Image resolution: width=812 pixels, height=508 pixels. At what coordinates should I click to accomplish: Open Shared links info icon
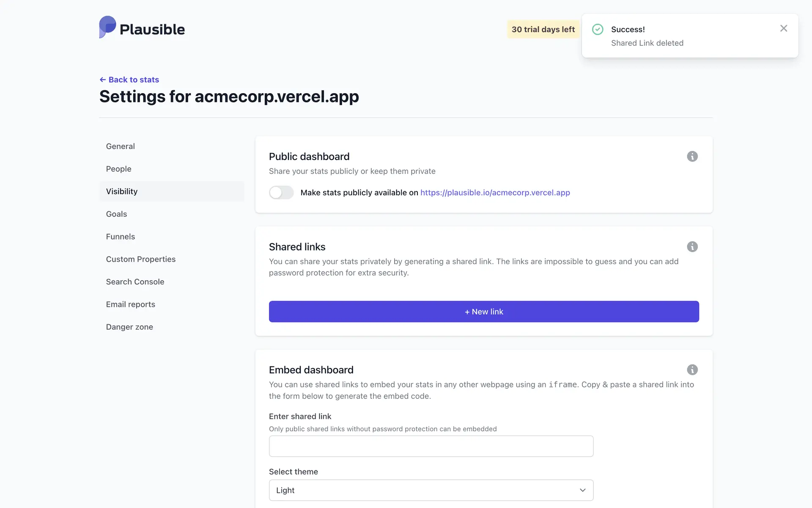pos(692,247)
